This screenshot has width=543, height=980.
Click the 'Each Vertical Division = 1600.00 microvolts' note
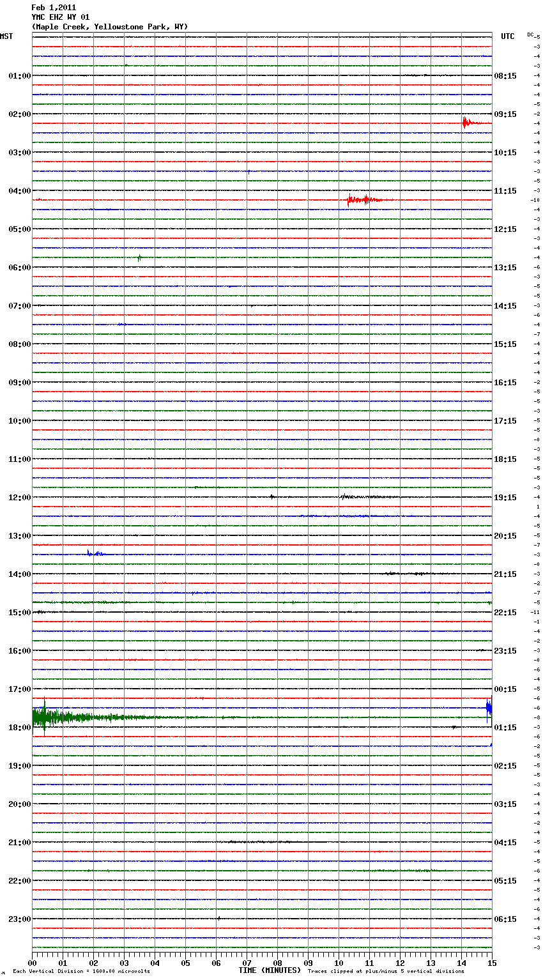[x=81, y=971]
